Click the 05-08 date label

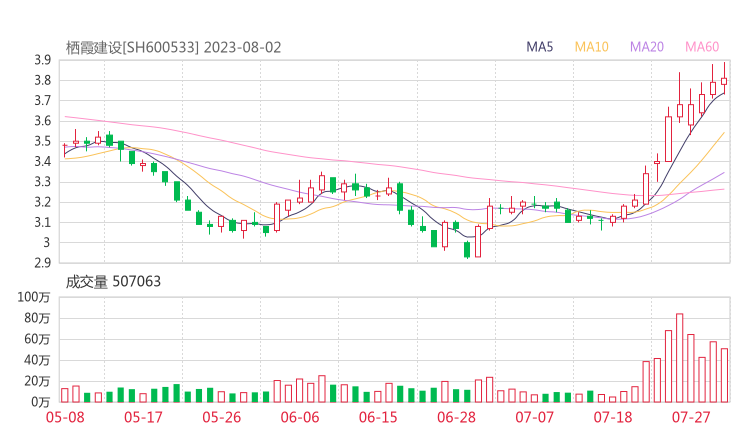(x=65, y=417)
